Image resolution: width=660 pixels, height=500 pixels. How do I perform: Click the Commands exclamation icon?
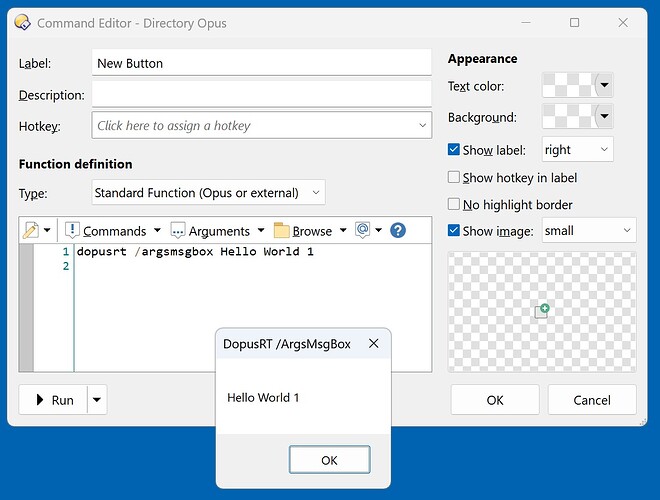[72, 230]
